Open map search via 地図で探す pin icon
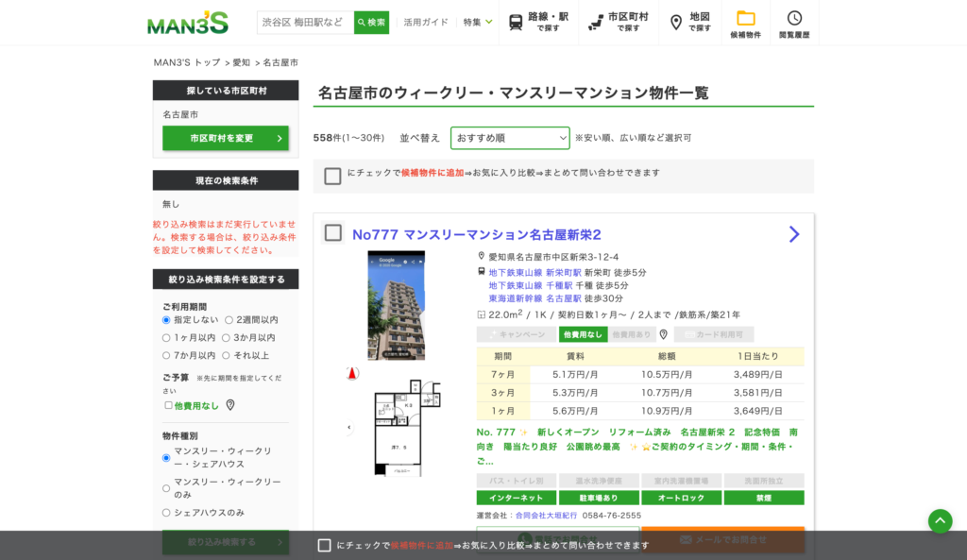 pyautogui.click(x=675, y=21)
